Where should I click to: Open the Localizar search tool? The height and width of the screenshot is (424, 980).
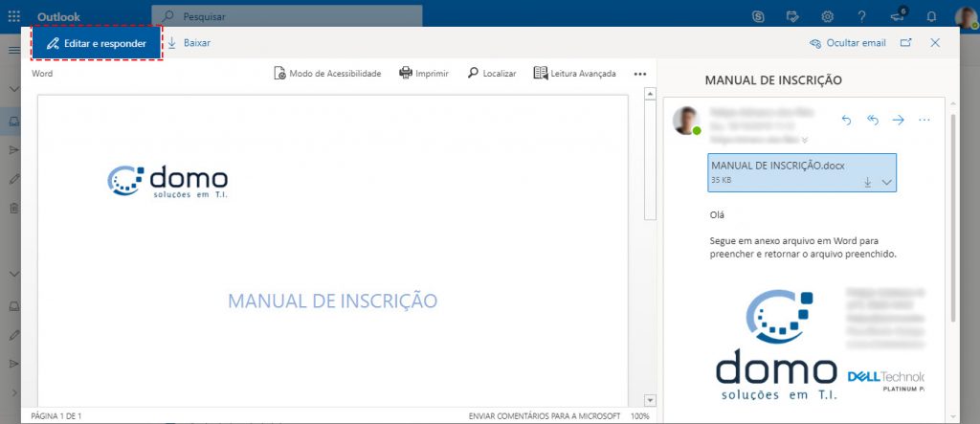492,73
